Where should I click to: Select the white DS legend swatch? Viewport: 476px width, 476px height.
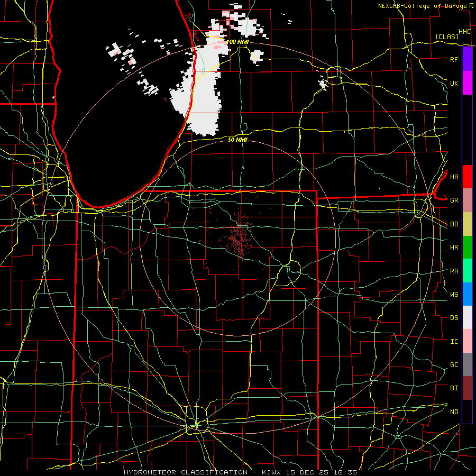click(x=467, y=317)
